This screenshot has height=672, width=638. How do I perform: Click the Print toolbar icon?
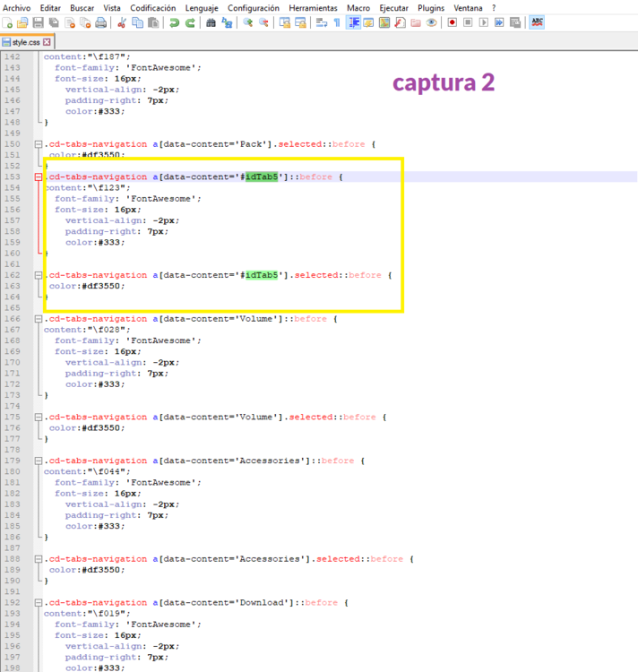pos(101,22)
